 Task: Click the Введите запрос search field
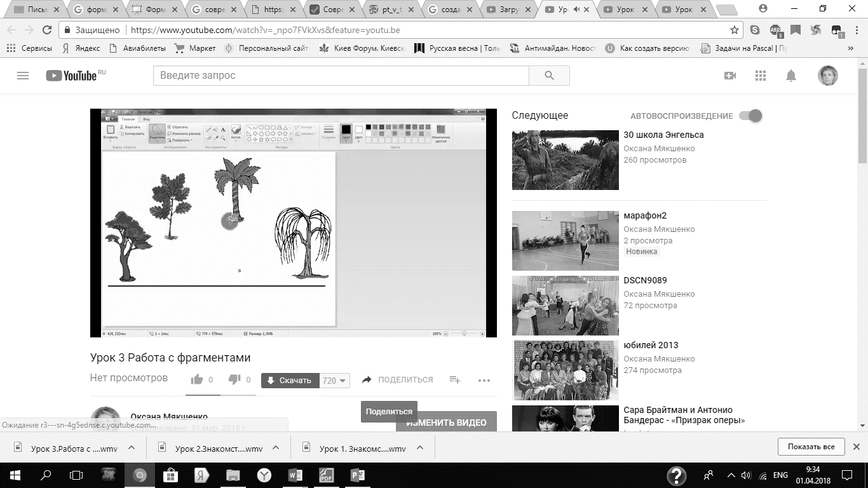[x=341, y=76]
